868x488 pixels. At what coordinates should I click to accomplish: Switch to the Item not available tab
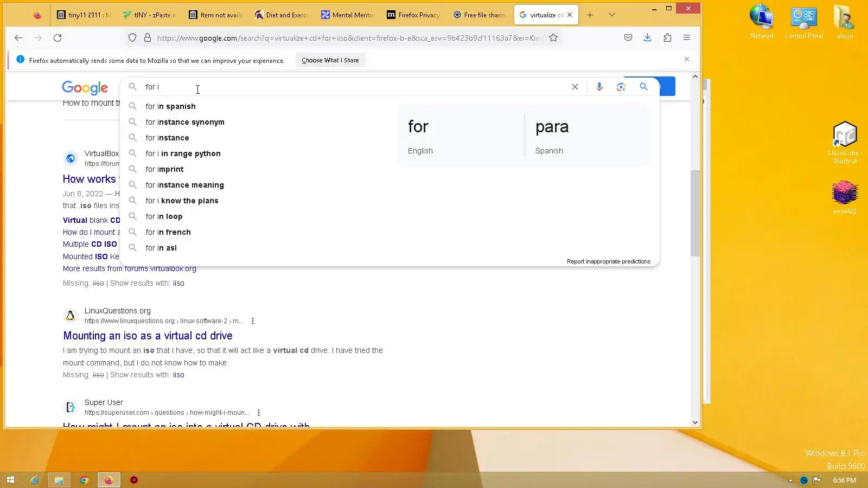(215, 15)
